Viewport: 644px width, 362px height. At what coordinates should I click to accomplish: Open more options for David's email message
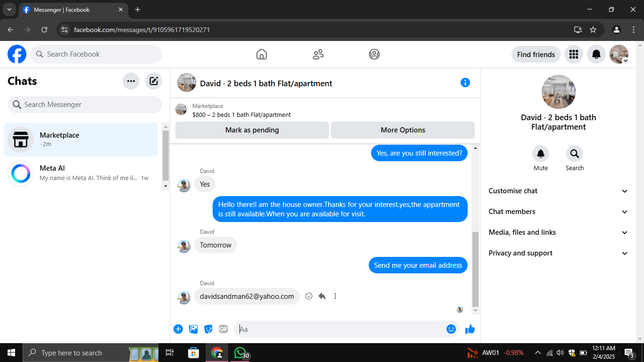click(x=335, y=296)
